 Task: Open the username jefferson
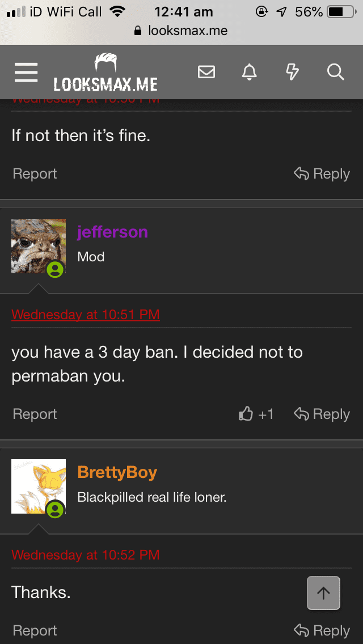point(112,232)
